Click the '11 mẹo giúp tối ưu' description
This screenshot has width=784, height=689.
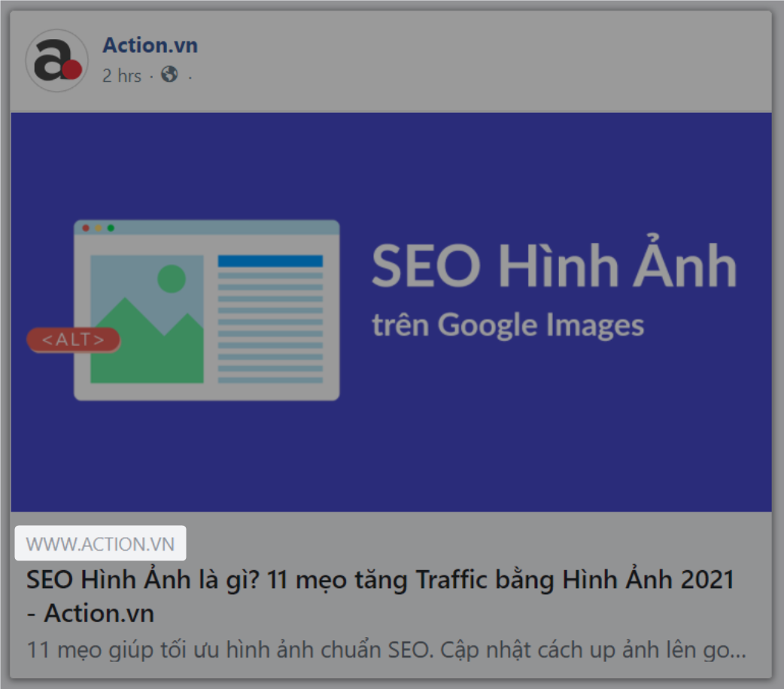pyautogui.click(x=386, y=650)
